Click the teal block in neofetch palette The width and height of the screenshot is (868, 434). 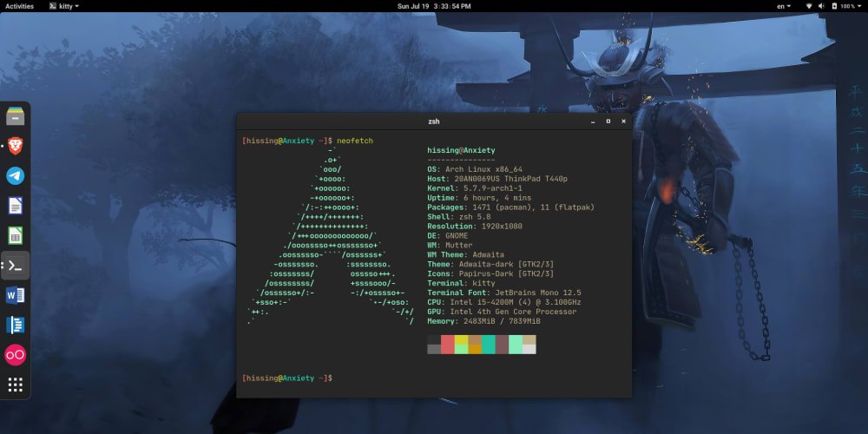(x=488, y=345)
